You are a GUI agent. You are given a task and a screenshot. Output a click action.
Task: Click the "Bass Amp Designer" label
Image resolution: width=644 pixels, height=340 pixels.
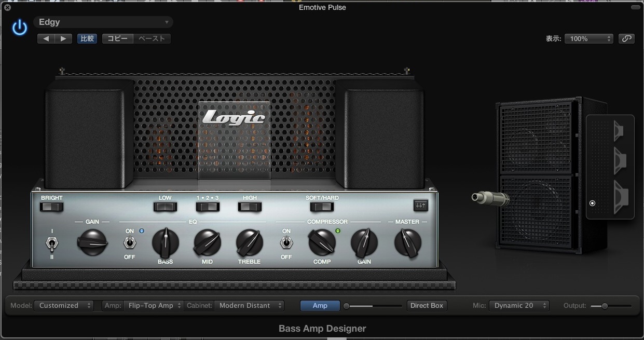click(322, 328)
